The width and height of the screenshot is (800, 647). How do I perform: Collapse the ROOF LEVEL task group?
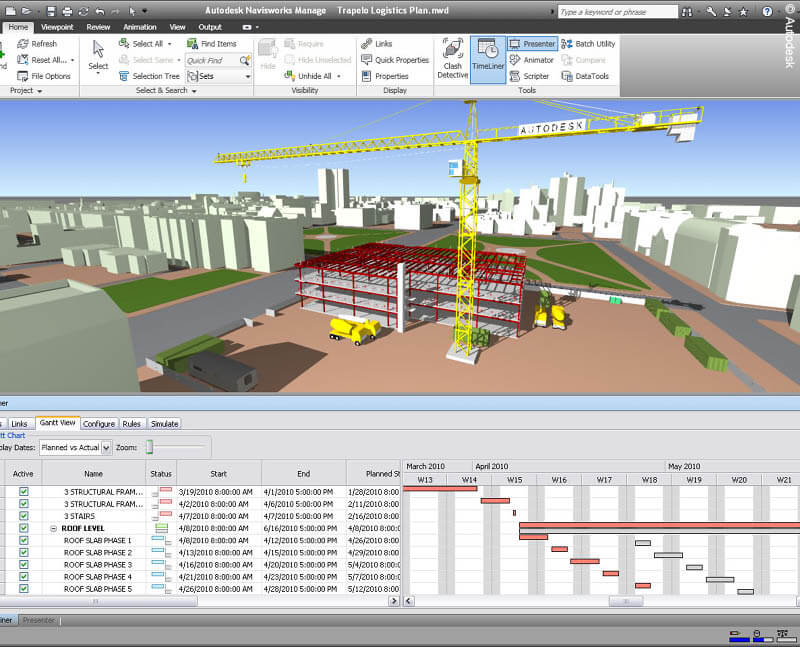[54, 528]
